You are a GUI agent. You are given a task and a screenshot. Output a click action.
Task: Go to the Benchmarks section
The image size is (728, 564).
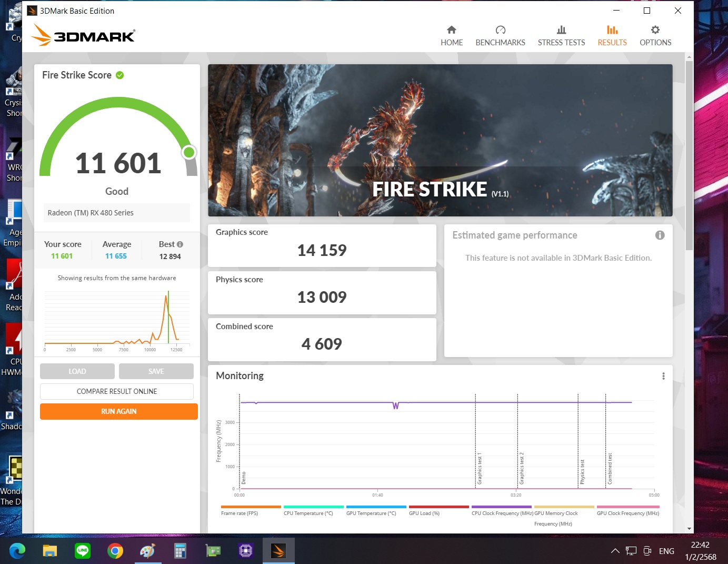[x=500, y=36]
